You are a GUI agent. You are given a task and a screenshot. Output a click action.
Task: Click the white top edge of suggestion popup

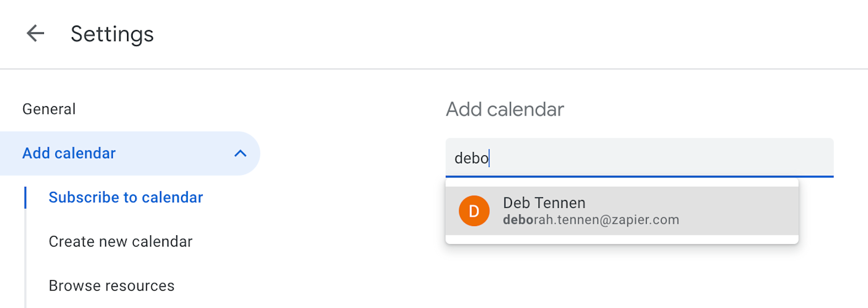(621, 183)
